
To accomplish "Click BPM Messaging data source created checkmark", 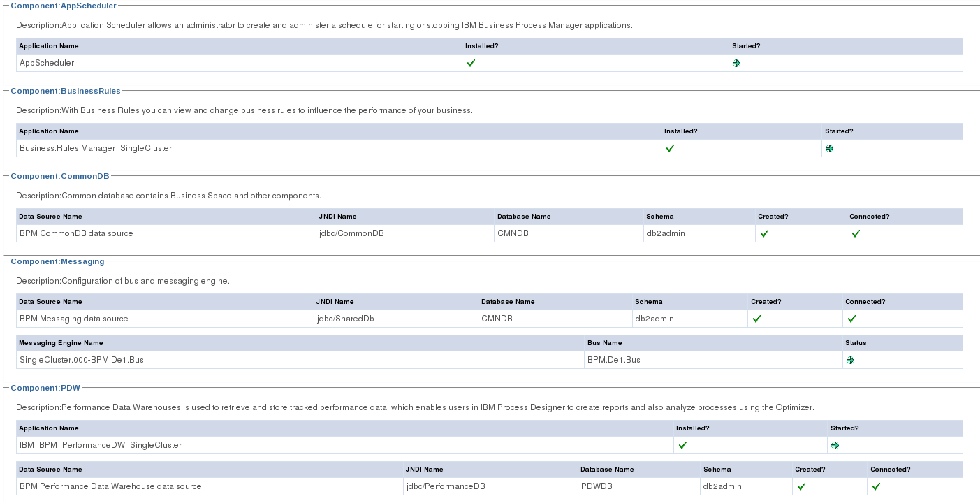I will click(x=756, y=319).
